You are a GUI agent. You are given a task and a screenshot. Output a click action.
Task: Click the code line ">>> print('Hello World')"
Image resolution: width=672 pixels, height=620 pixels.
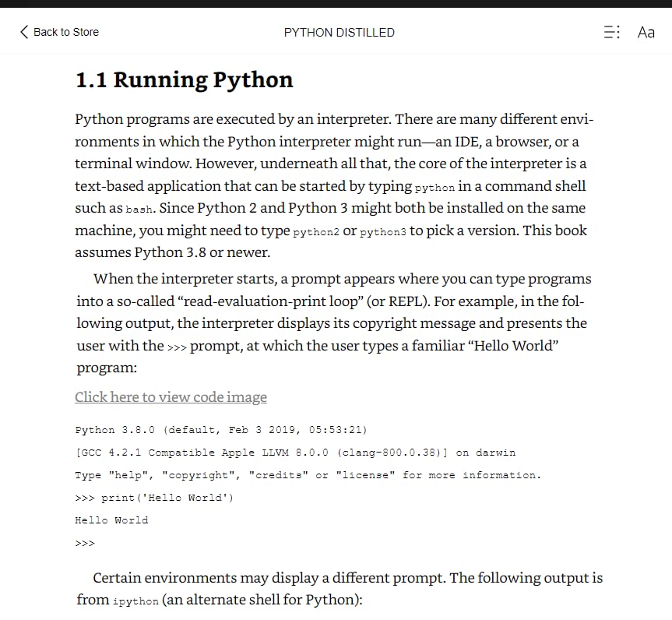154,498
